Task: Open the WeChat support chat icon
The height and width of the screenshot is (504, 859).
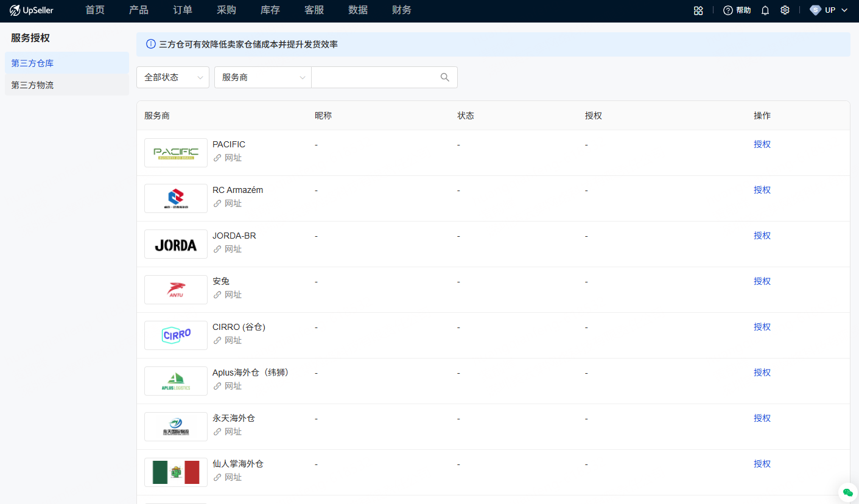Action: [848, 492]
